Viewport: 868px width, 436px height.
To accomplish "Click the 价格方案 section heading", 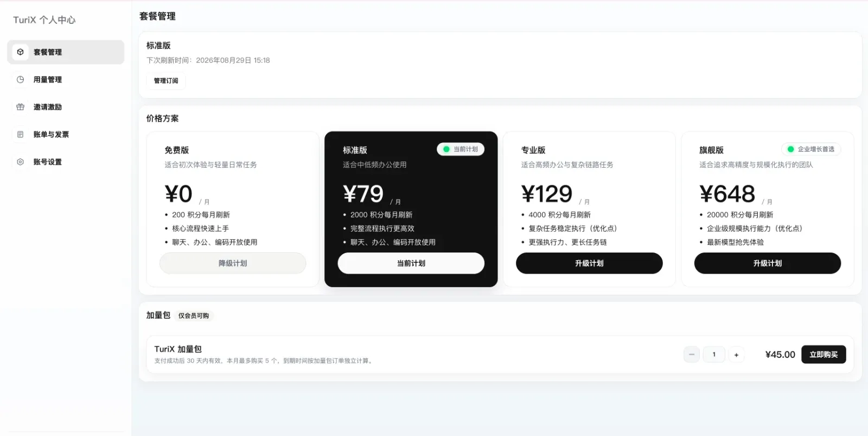I will coord(162,118).
